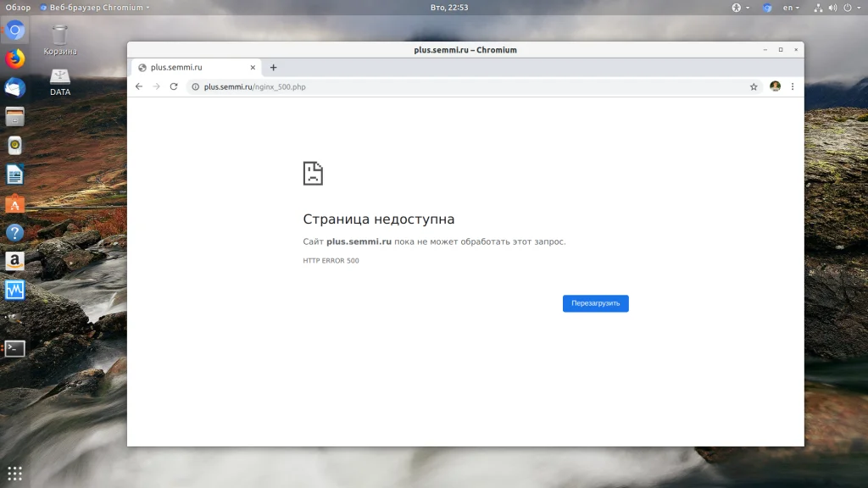Screen dimensions: 868x488
Task: Click the sad page error icon
Action: pos(313,173)
